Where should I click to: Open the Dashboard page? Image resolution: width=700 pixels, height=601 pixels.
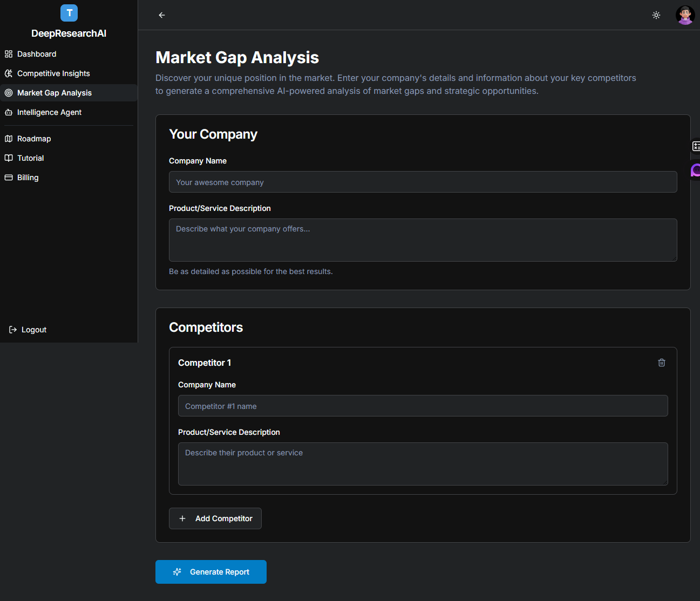tap(36, 53)
